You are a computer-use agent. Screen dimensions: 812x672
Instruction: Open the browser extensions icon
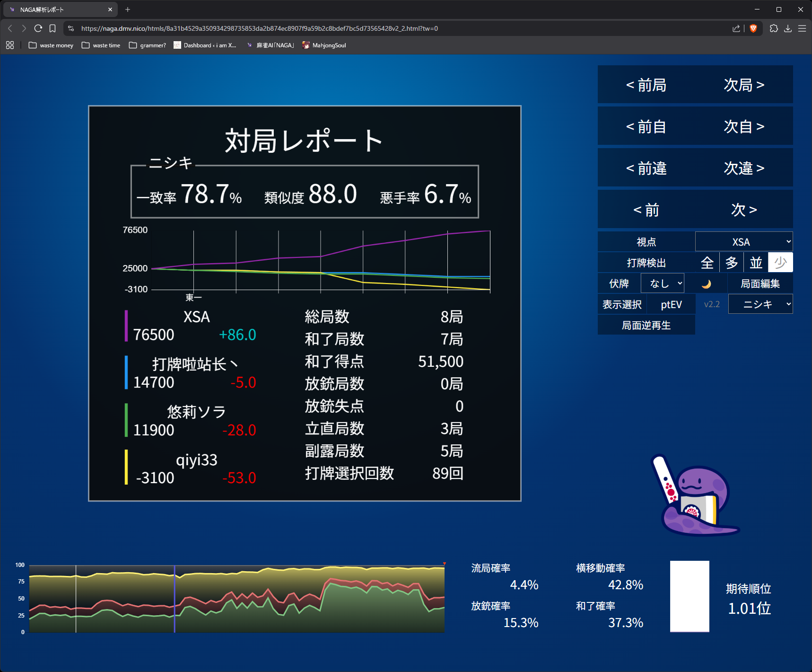pos(774,28)
